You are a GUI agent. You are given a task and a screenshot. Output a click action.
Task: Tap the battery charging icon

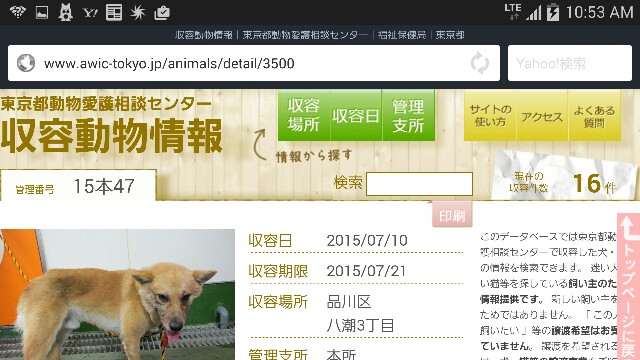pos(553,12)
